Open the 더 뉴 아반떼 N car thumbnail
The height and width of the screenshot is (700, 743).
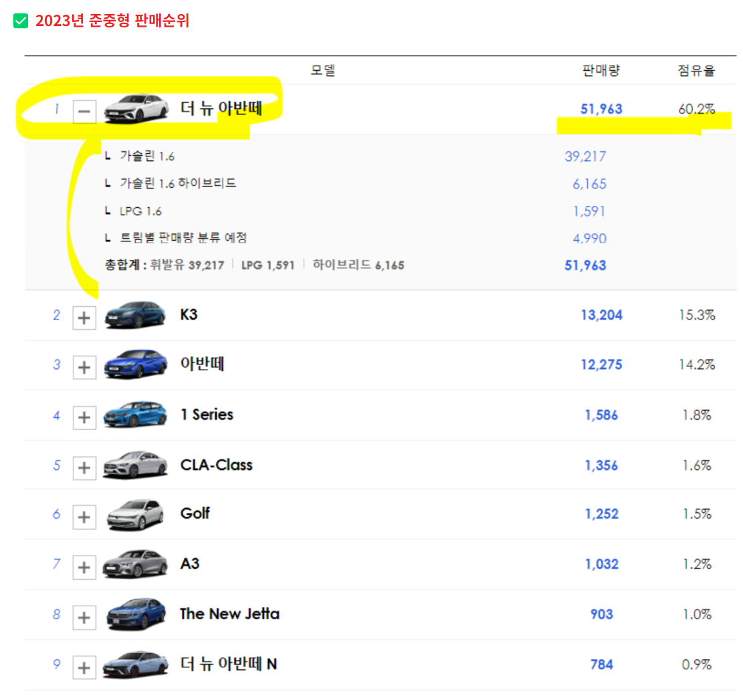(136, 664)
